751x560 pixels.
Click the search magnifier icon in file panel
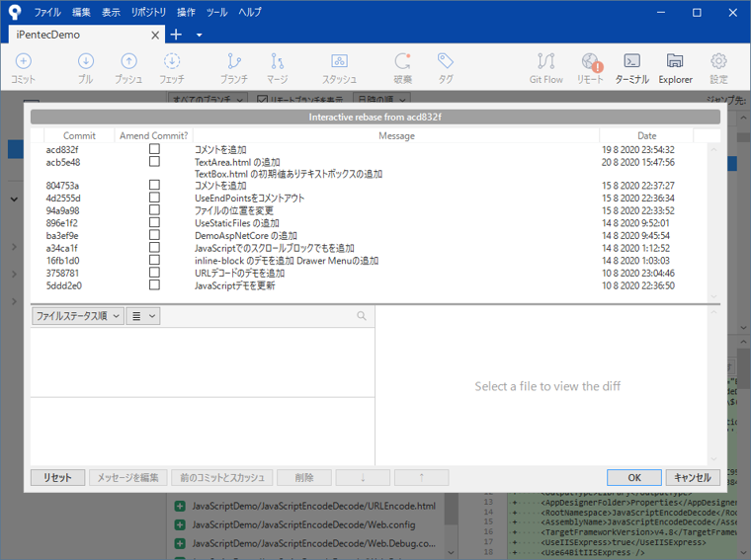362,316
